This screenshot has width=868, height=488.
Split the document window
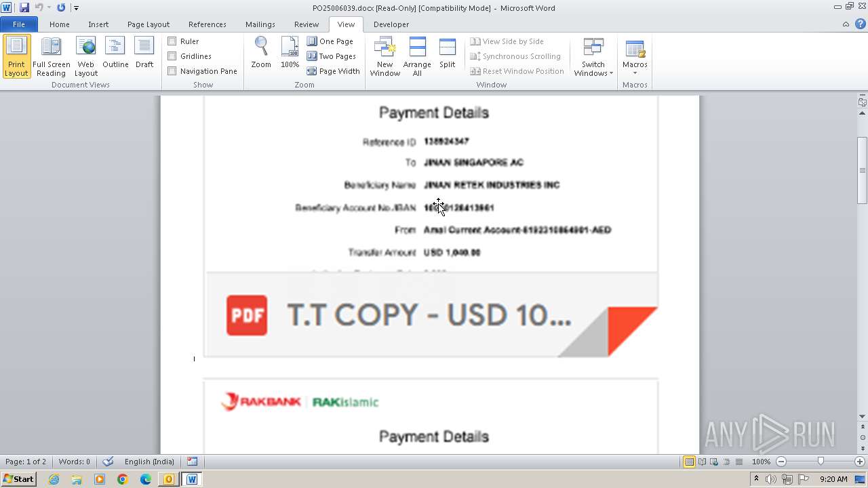[x=448, y=53]
